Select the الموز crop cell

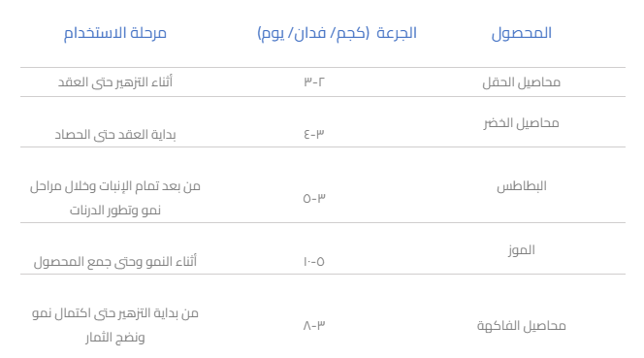(x=521, y=250)
